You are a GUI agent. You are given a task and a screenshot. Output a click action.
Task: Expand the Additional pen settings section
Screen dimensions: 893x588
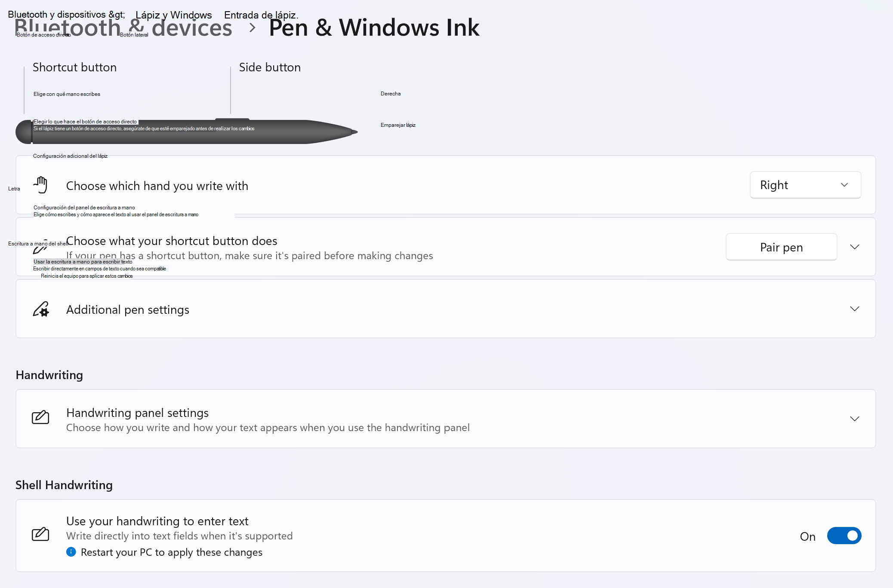tap(855, 309)
